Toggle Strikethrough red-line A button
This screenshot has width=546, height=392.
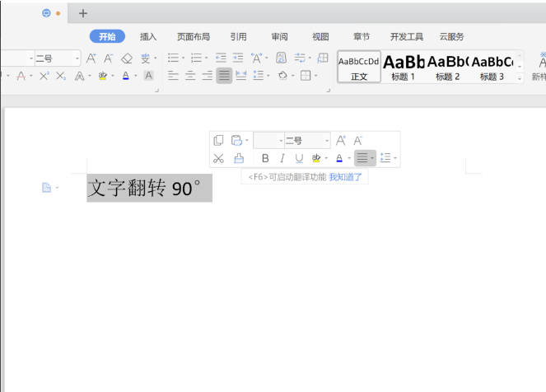21,76
